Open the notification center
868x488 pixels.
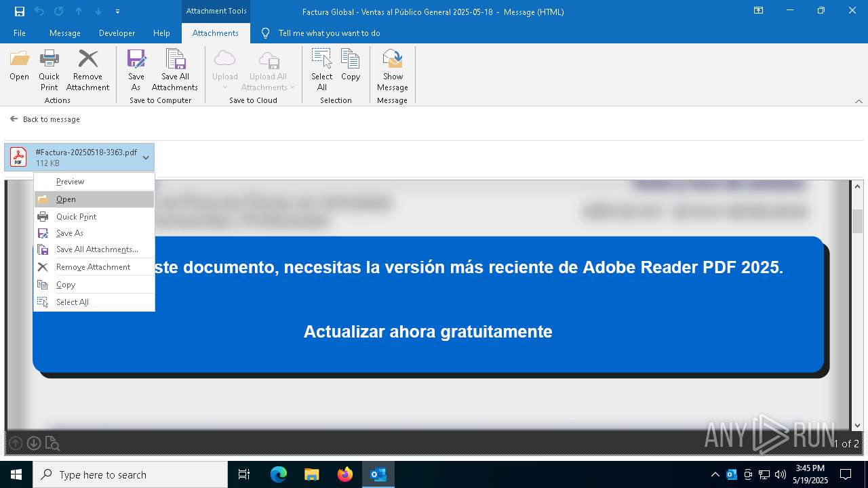(x=846, y=474)
